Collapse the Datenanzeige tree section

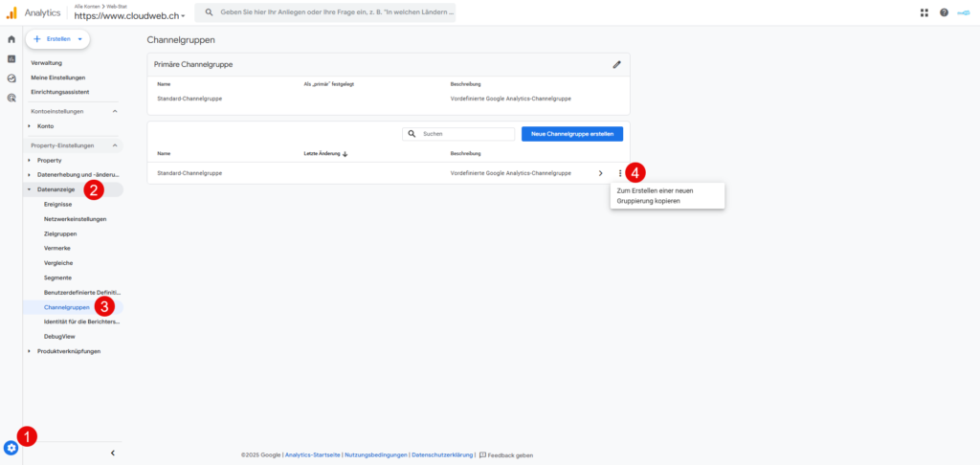pyautogui.click(x=30, y=189)
